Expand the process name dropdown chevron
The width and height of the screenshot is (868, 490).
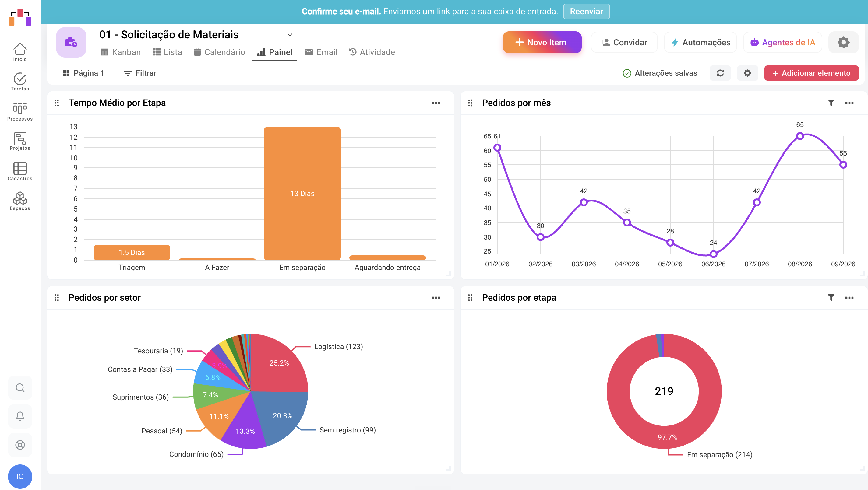coord(290,35)
